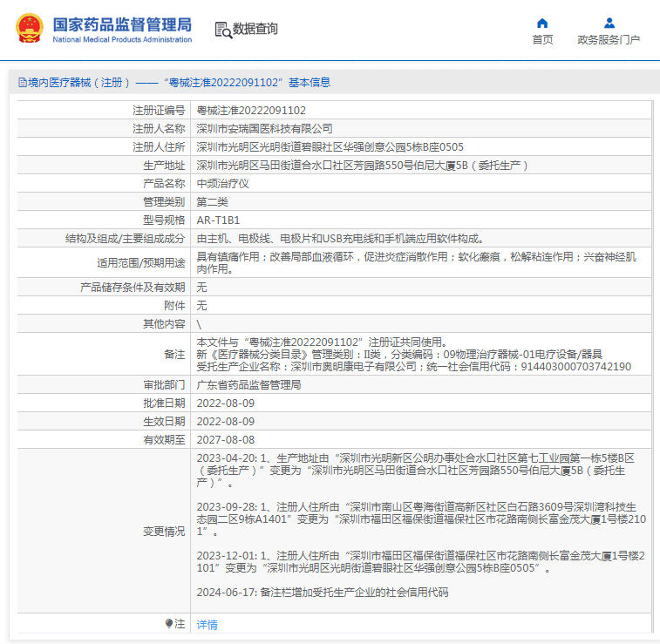Image resolution: width=660 pixels, height=644 pixels.
Task: Select approval department 广东省药品监督管理局
Action: pos(248,385)
